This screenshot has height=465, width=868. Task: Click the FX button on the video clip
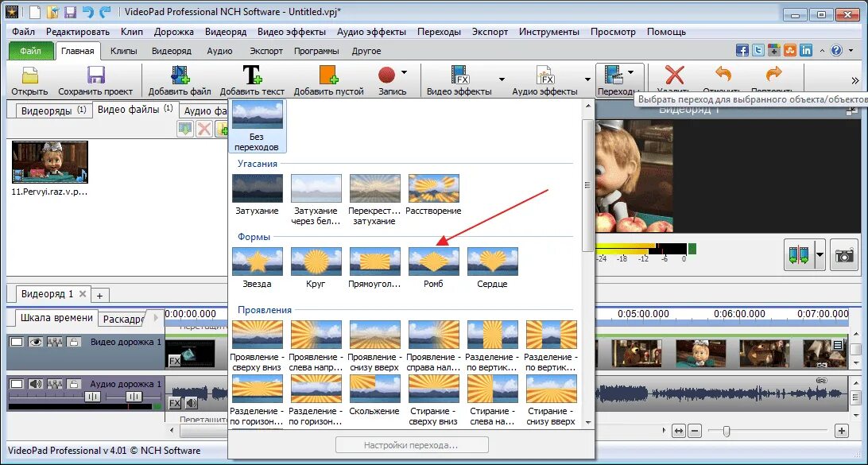point(174,361)
